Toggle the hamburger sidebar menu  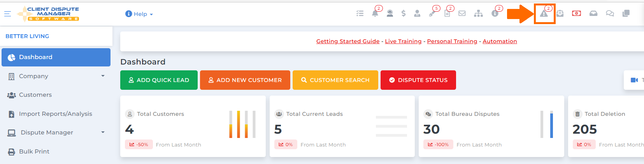click(7, 14)
